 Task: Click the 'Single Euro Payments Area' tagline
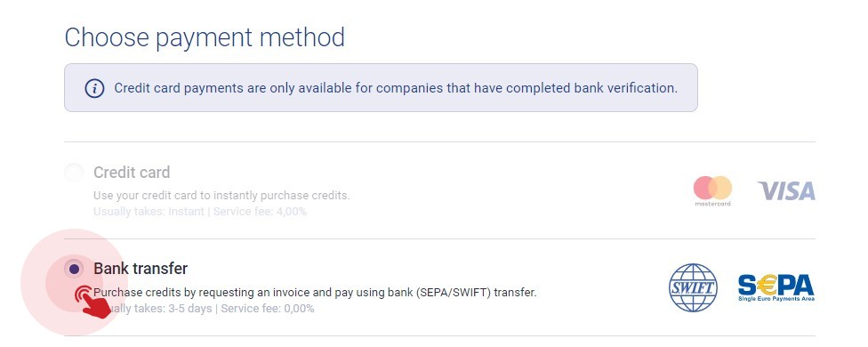pyautogui.click(x=776, y=299)
